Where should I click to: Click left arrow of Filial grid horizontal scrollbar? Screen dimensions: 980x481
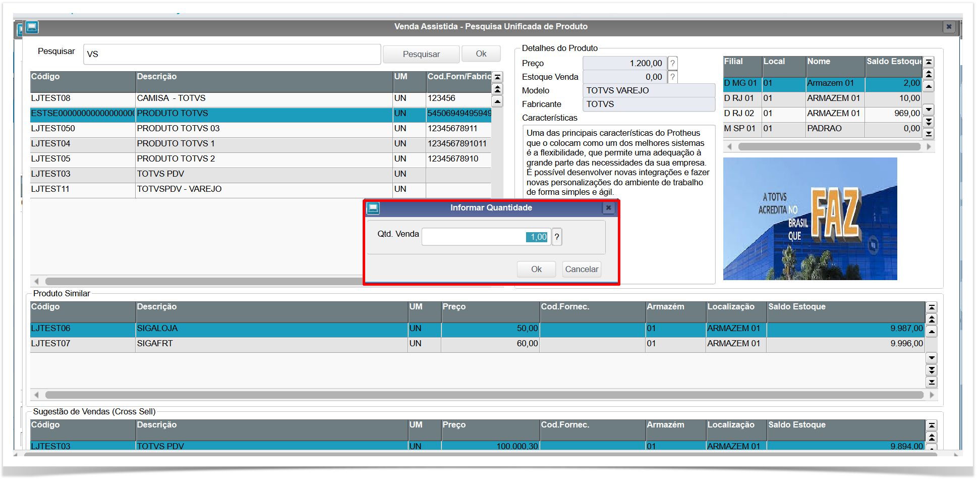(729, 146)
